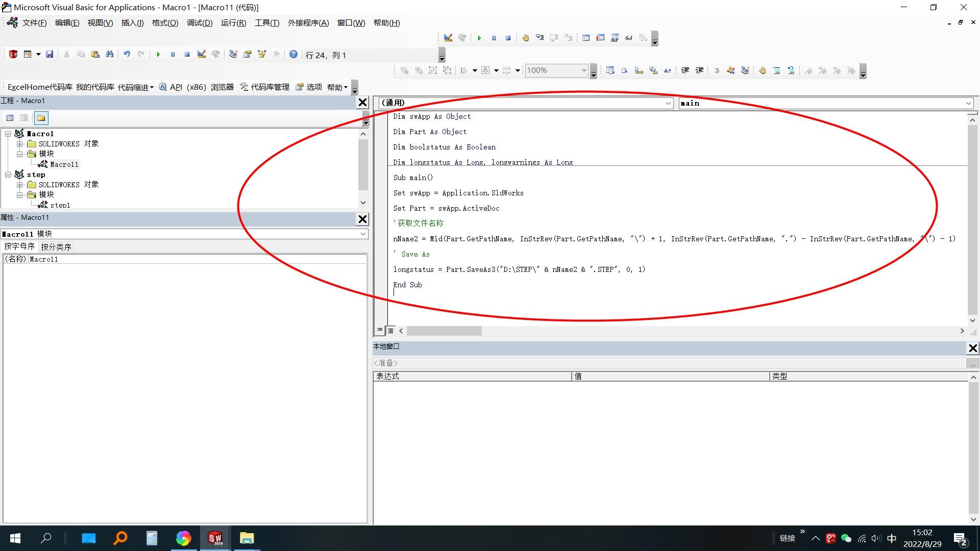
Task: Click List Properties/Methods in Edit toolbar
Action: (610, 70)
